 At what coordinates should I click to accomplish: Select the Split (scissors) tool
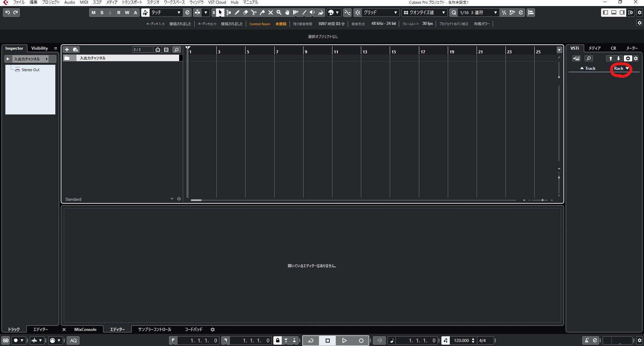coord(254,12)
